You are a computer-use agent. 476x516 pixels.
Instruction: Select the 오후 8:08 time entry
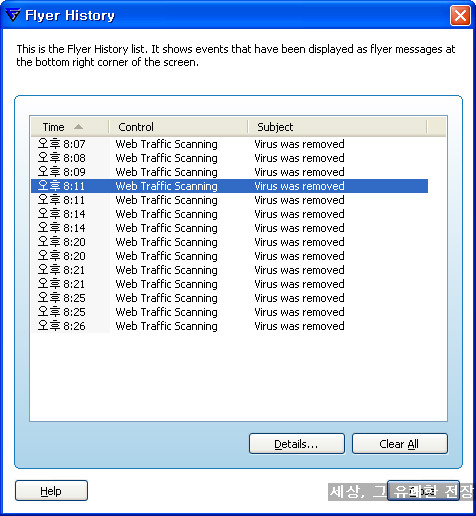[x=62, y=158]
